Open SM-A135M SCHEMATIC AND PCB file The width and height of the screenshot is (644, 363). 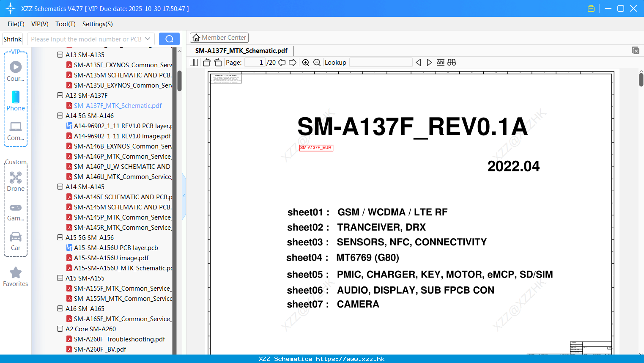(x=122, y=75)
